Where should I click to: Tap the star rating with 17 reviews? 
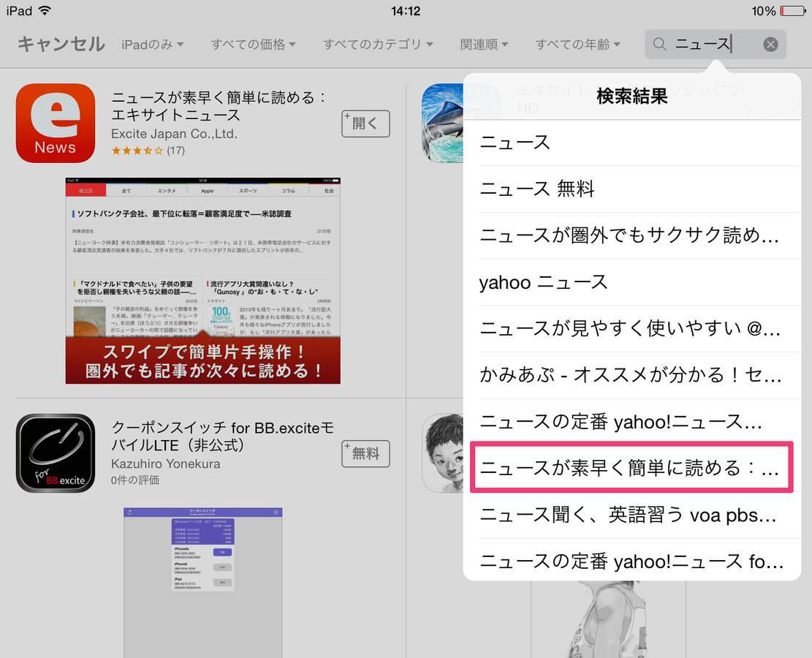pyautogui.click(x=148, y=151)
